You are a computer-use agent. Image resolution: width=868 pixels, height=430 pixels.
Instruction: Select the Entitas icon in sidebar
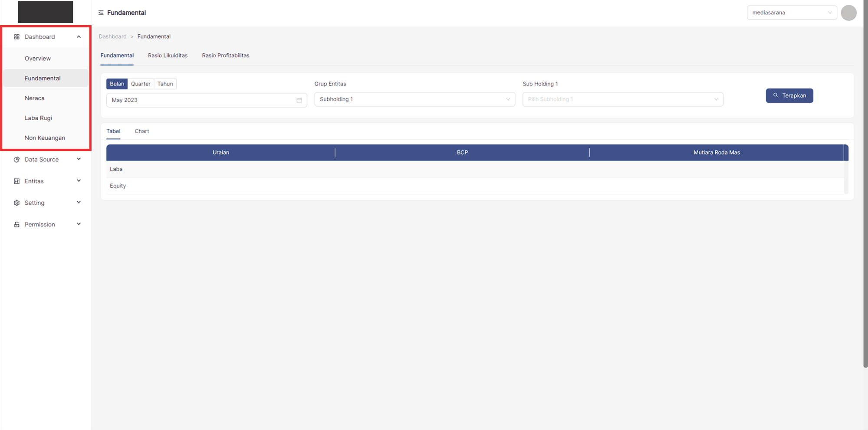tap(16, 181)
